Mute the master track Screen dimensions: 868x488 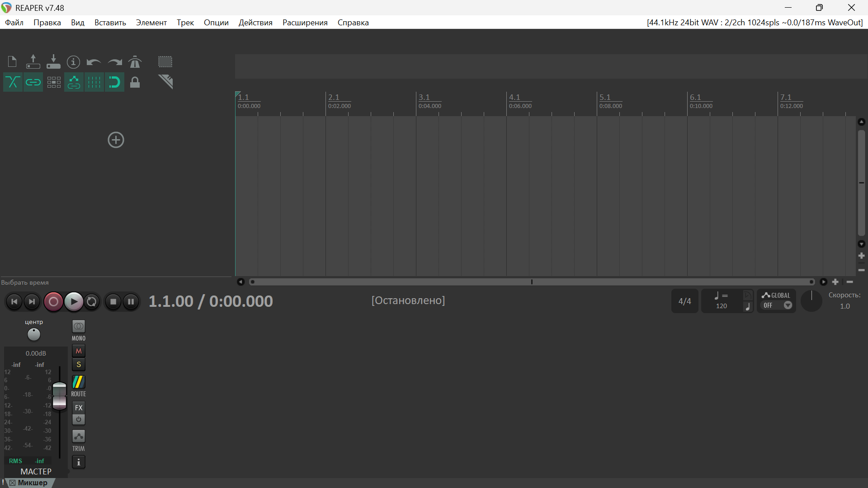click(x=79, y=351)
